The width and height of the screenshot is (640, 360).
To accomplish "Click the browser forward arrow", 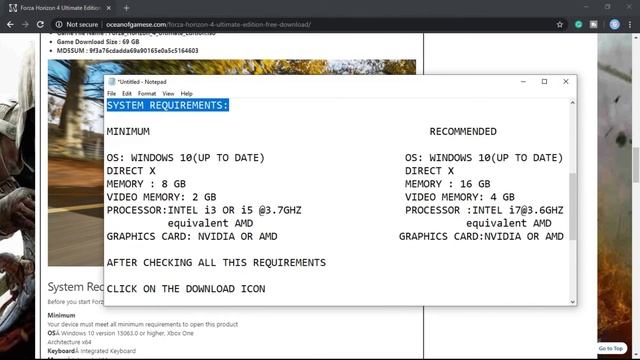I will pos(25,24).
